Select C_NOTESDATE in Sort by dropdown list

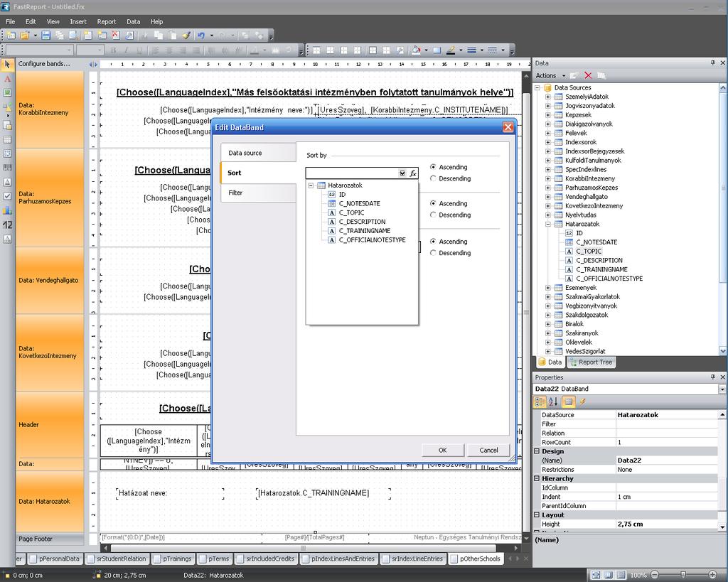(359, 203)
